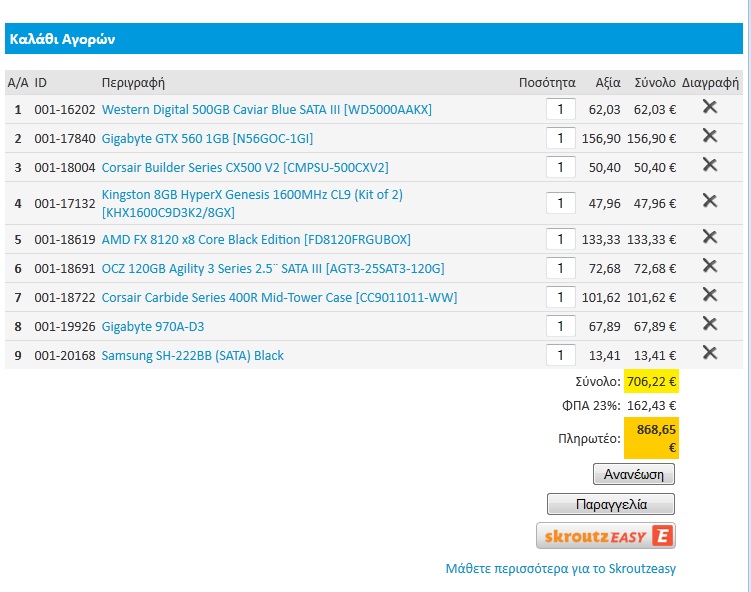Click the Διαγραφή column header

click(710, 83)
